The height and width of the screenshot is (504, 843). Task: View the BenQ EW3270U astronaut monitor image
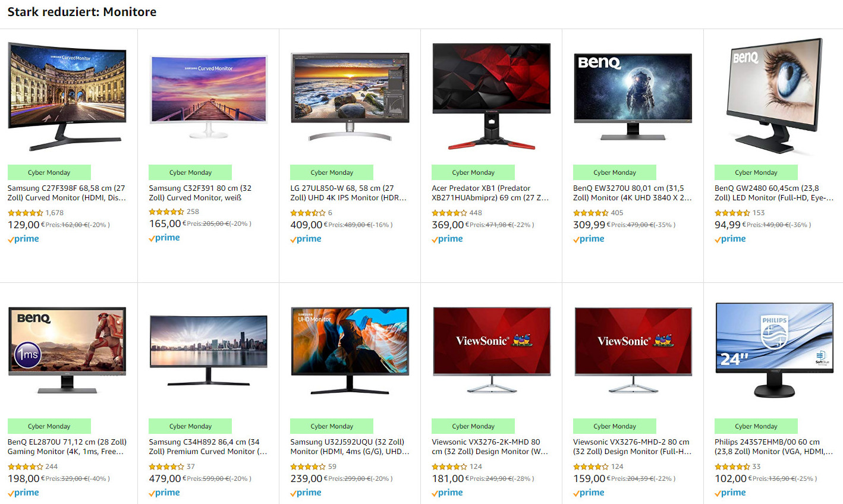633,96
